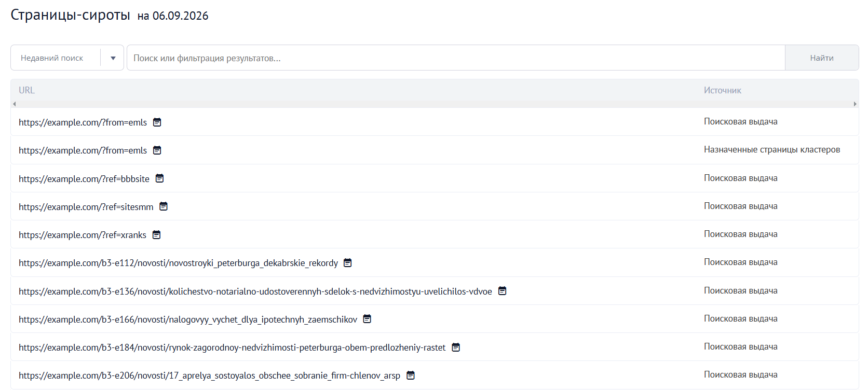Open the b3-e206 17_aprelya_sostoyalos link
The height and width of the screenshot is (390, 868).
pyautogui.click(x=210, y=375)
